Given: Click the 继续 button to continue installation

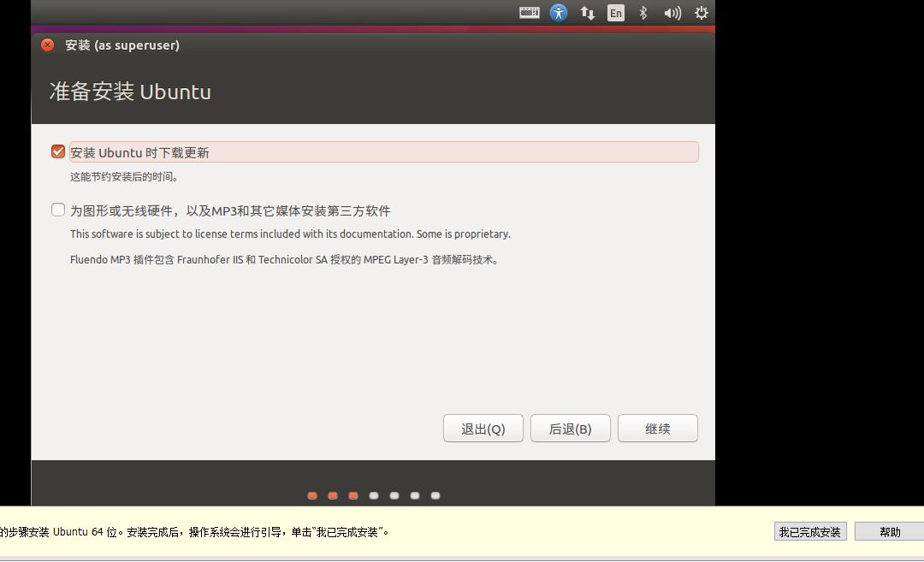Looking at the screenshot, I should 657,428.
